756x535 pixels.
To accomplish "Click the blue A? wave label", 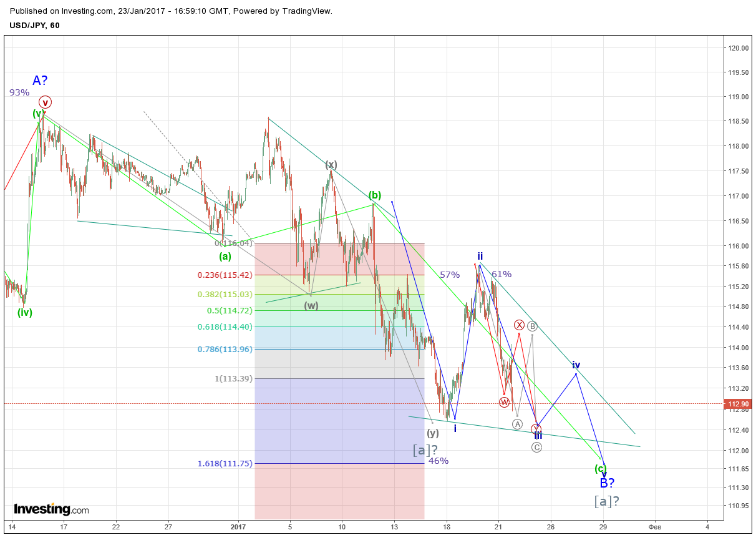I will 41,80.
